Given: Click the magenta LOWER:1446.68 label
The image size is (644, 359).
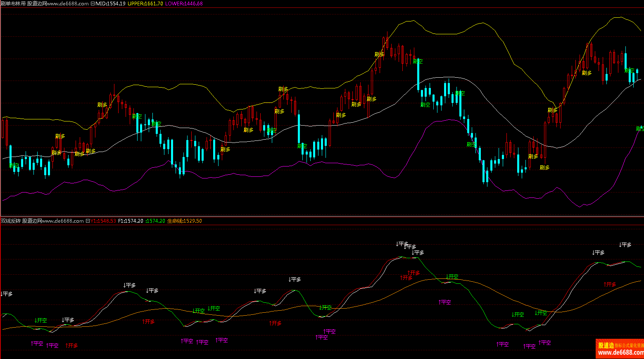Looking at the screenshot, I should (184, 4).
